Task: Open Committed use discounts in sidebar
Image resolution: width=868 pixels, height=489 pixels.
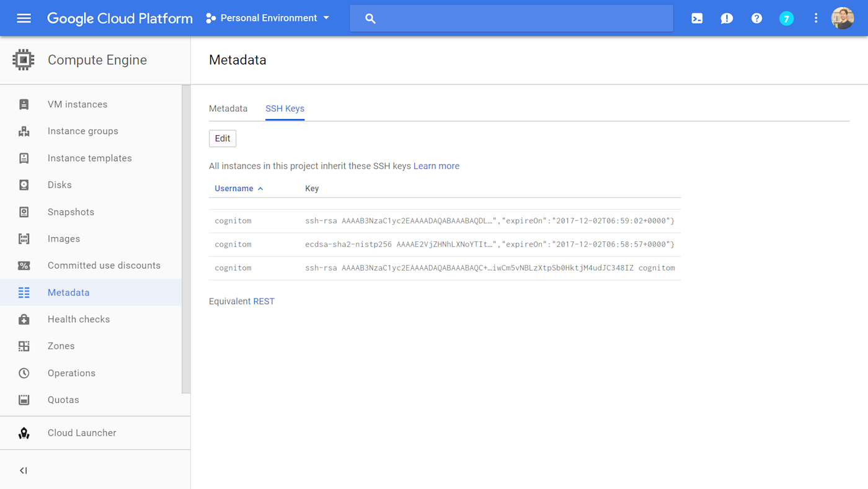Action: click(91, 266)
